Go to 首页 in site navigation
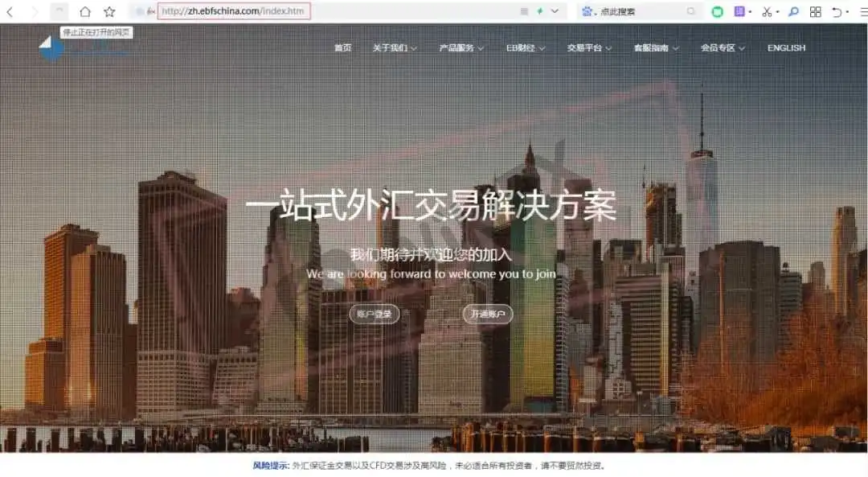The image size is (868, 477). [x=342, y=47]
